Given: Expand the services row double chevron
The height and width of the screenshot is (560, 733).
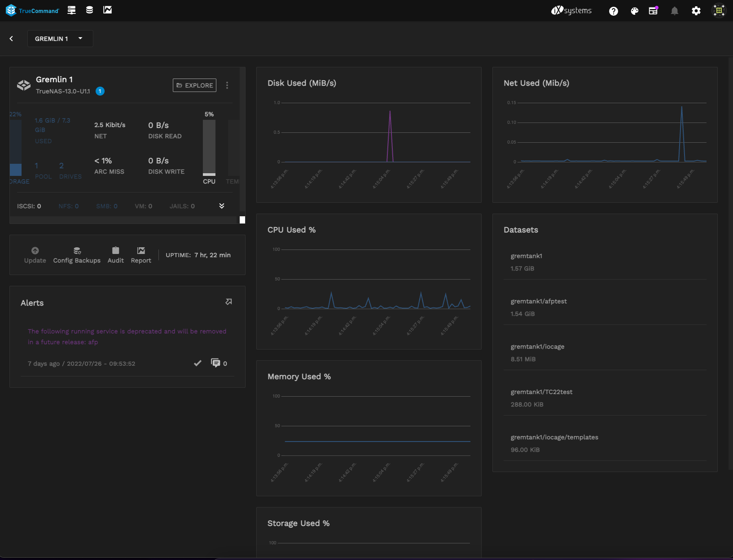Looking at the screenshot, I should pyautogui.click(x=222, y=206).
